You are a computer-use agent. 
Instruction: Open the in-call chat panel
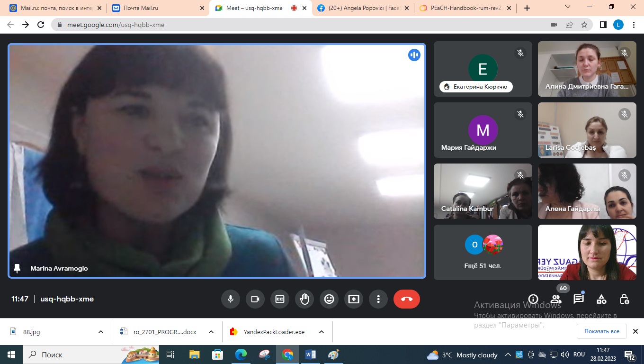pos(579,299)
